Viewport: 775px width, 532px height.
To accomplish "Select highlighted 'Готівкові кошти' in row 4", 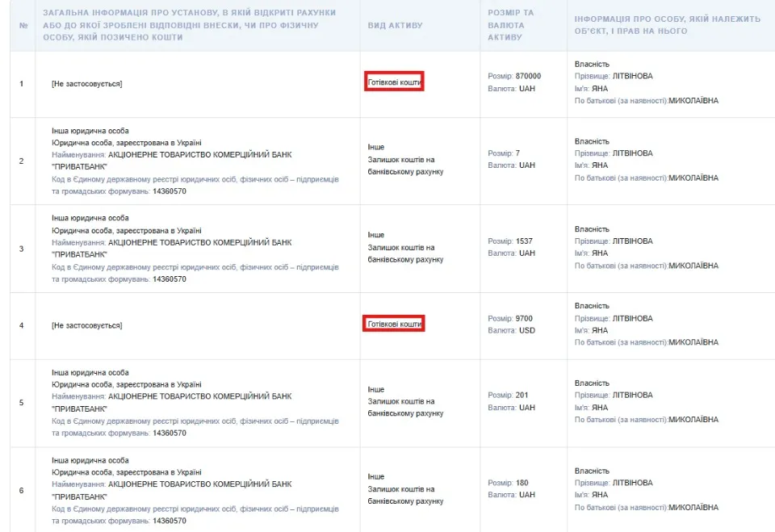I will (x=394, y=324).
